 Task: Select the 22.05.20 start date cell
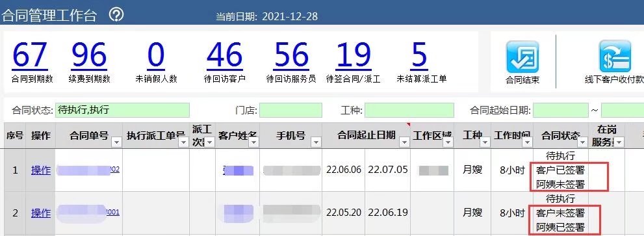tap(343, 213)
